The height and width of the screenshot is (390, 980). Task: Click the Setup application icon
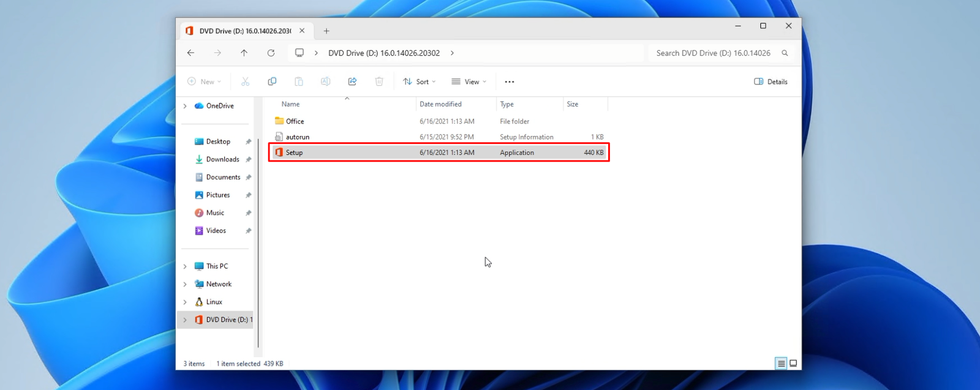pyautogui.click(x=279, y=152)
